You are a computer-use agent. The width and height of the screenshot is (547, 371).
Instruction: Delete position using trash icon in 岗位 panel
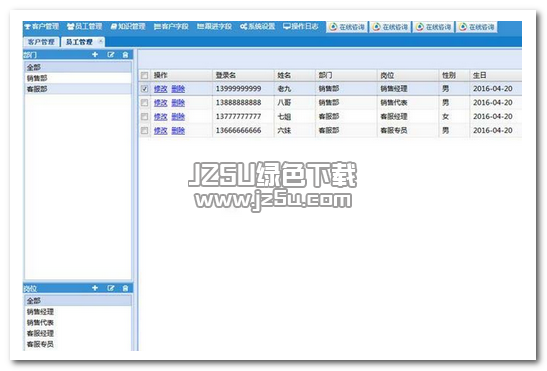126,288
